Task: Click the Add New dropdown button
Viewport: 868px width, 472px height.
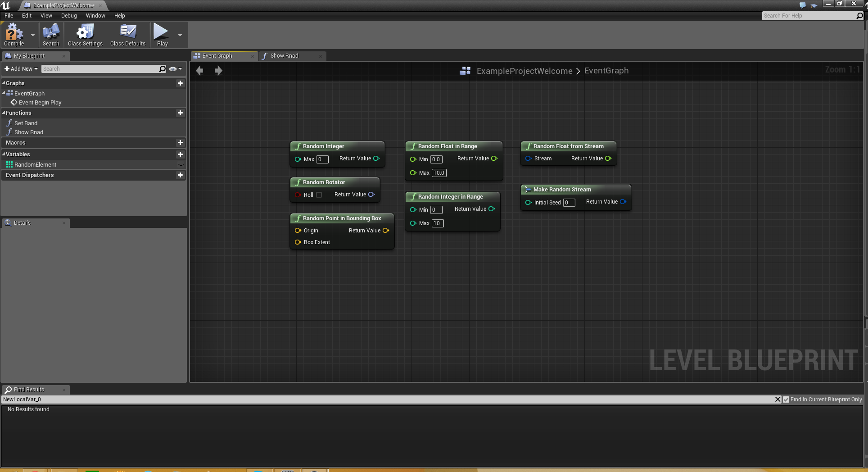Action: click(x=21, y=69)
